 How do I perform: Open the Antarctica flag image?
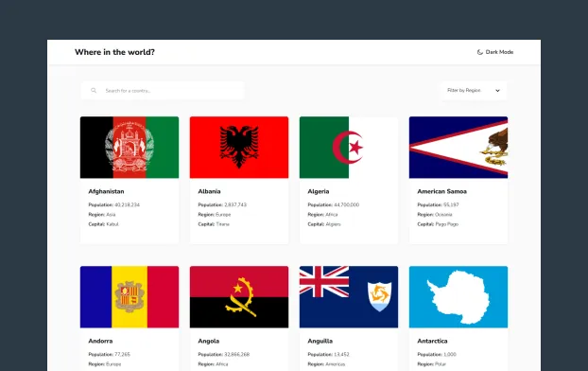458,297
